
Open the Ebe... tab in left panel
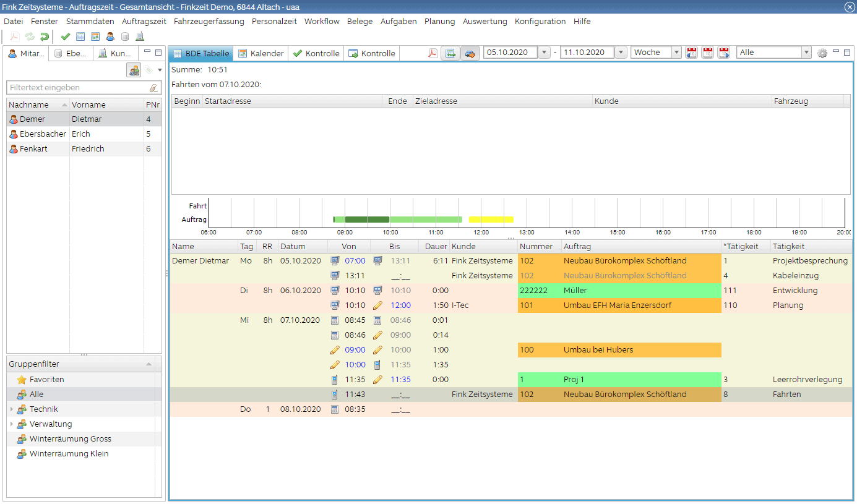coord(71,53)
